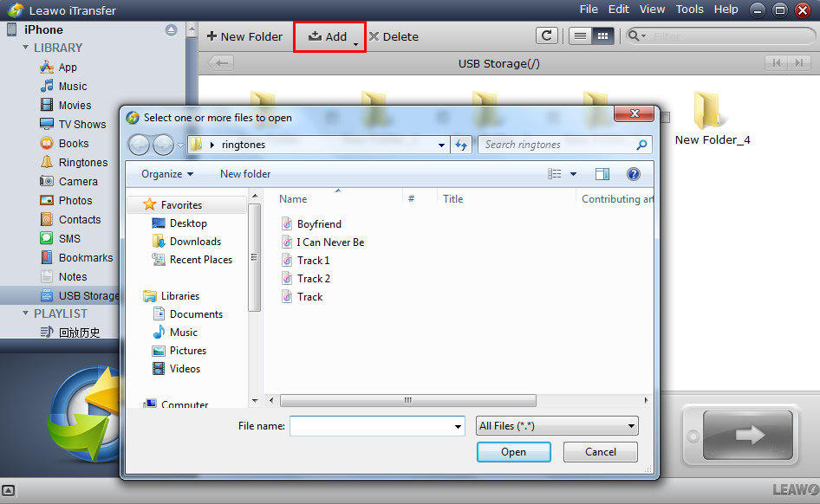Screen dimensions: 820x504
Task: Click the dialog's Forward navigation button
Action: [x=163, y=145]
